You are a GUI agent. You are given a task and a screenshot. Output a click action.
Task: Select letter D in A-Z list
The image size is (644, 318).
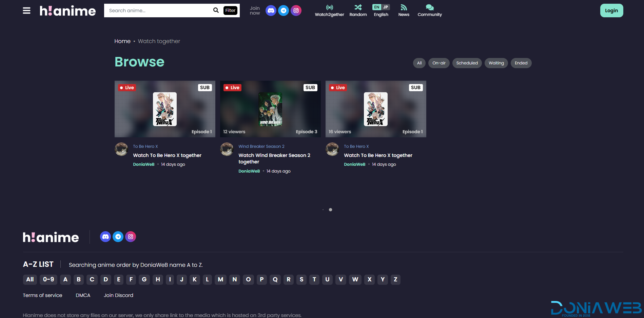point(106,279)
